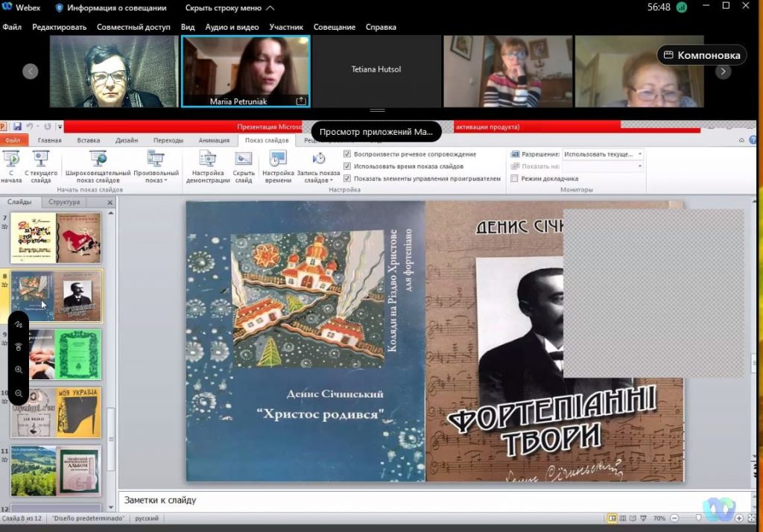Start slideshow from current slide icon
The height and width of the screenshot is (532, 763).
coord(41,167)
